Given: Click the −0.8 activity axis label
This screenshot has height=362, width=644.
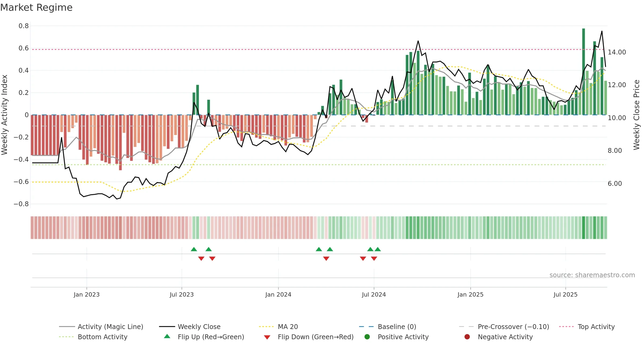Looking at the screenshot, I should tap(21, 204).
